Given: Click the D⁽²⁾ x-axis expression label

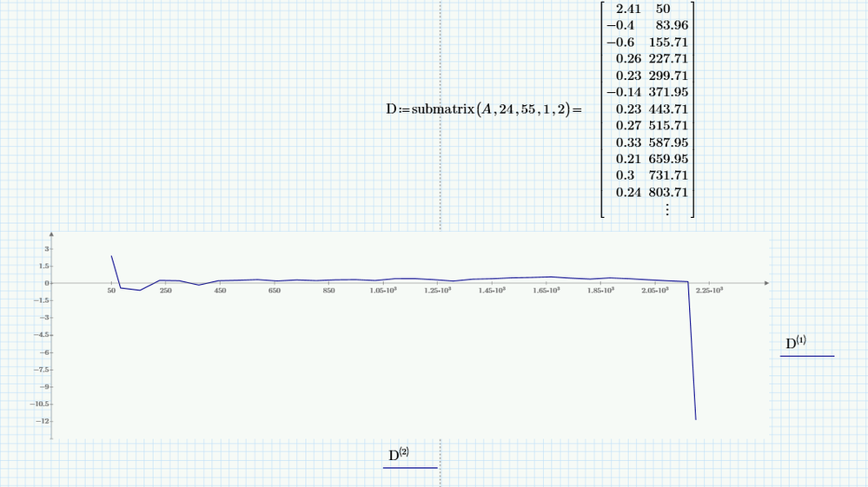Looking at the screenshot, I should point(399,454).
